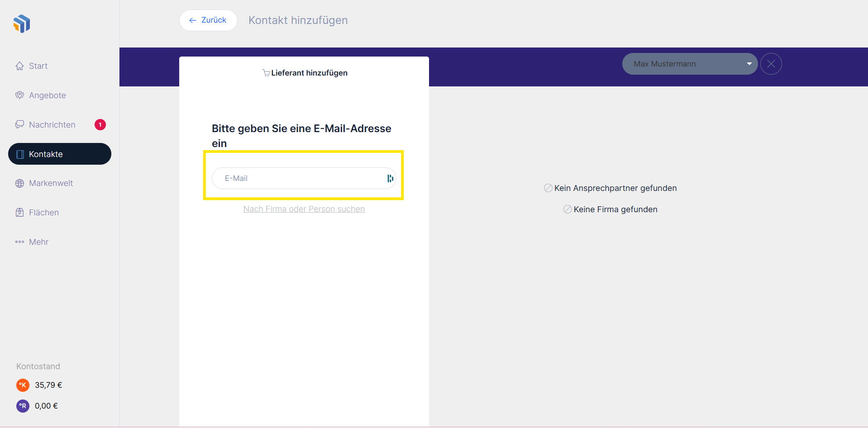Click the password manager icon in E-Mail field
Screen dimensions: 868x428
click(x=390, y=178)
